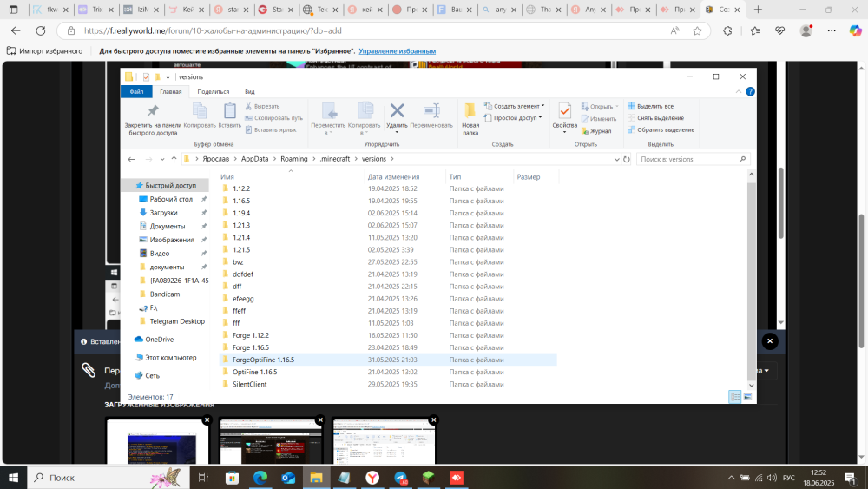Choose Copy path (Скопировать путь)

[x=274, y=118]
